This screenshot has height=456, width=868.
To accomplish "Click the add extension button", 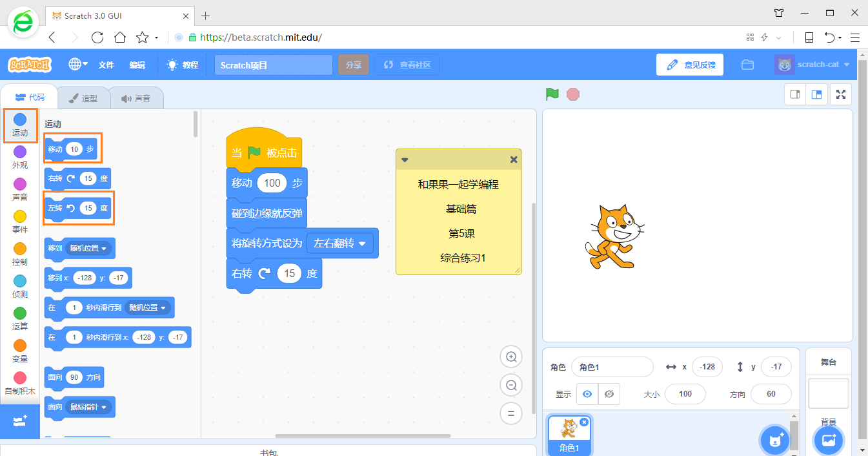I will (20, 421).
